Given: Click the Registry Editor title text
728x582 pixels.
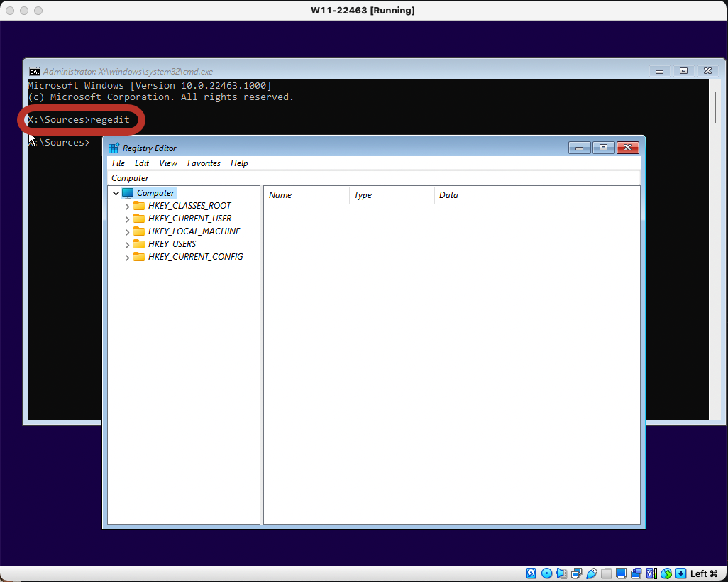Looking at the screenshot, I should (150, 148).
